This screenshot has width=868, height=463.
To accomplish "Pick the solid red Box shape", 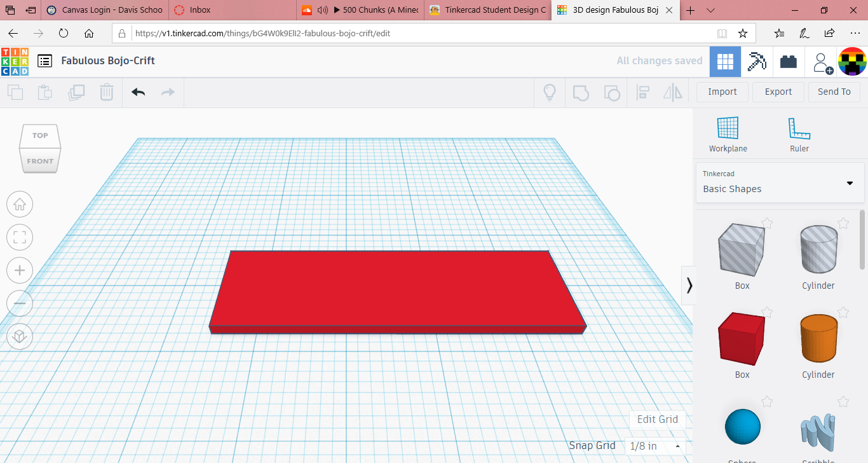I will 742,338.
